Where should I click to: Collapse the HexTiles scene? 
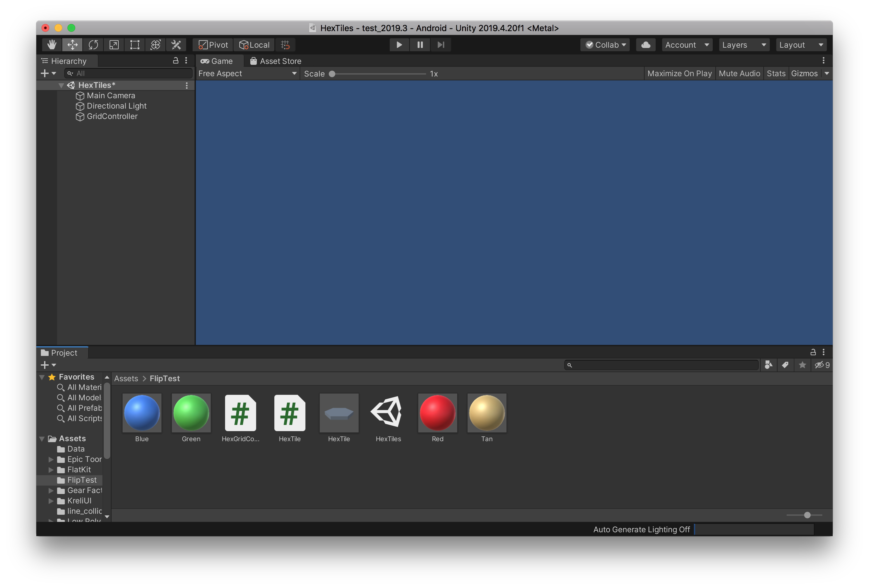(61, 86)
